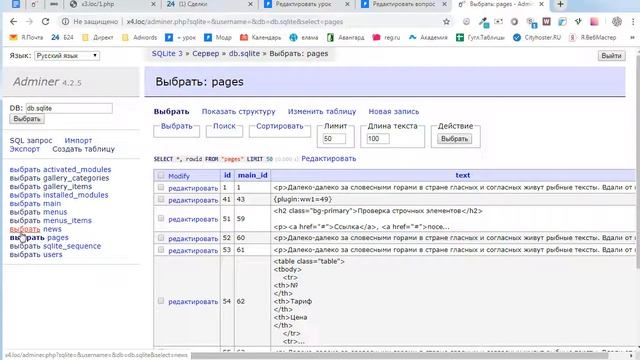Open the SQL запрос link
640x360 pixels.
coord(31,140)
